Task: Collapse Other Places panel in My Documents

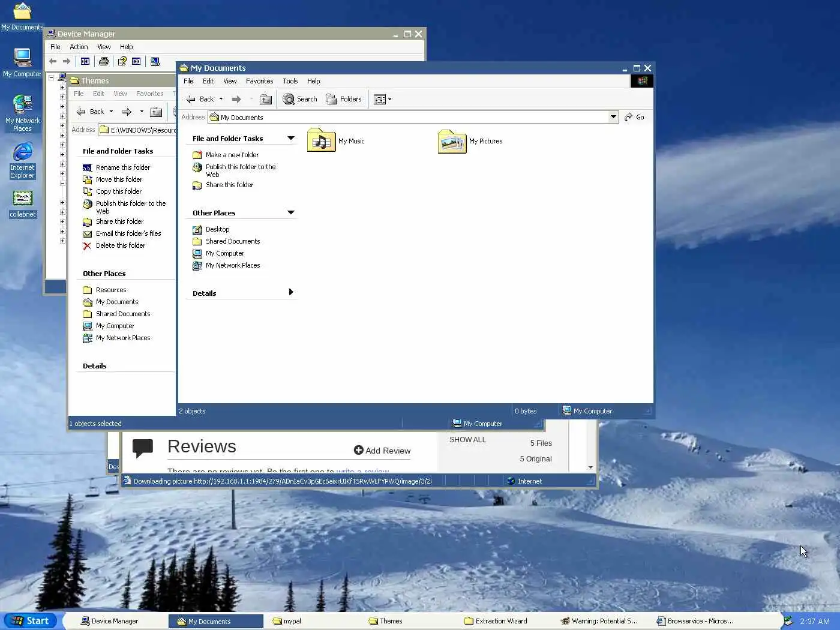Action: (291, 212)
